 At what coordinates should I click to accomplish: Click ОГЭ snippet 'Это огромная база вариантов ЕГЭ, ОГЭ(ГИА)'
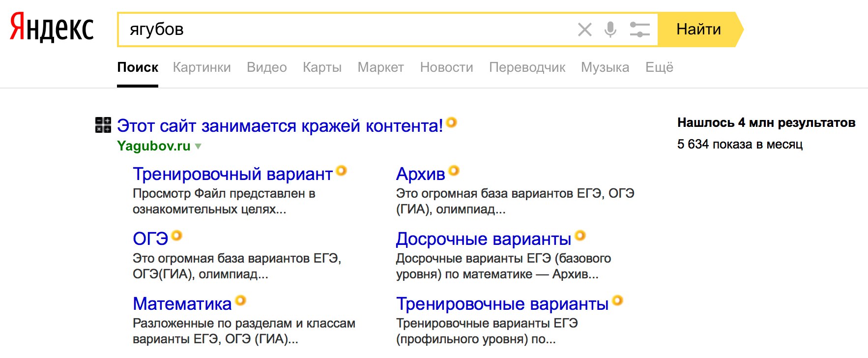[237, 266]
